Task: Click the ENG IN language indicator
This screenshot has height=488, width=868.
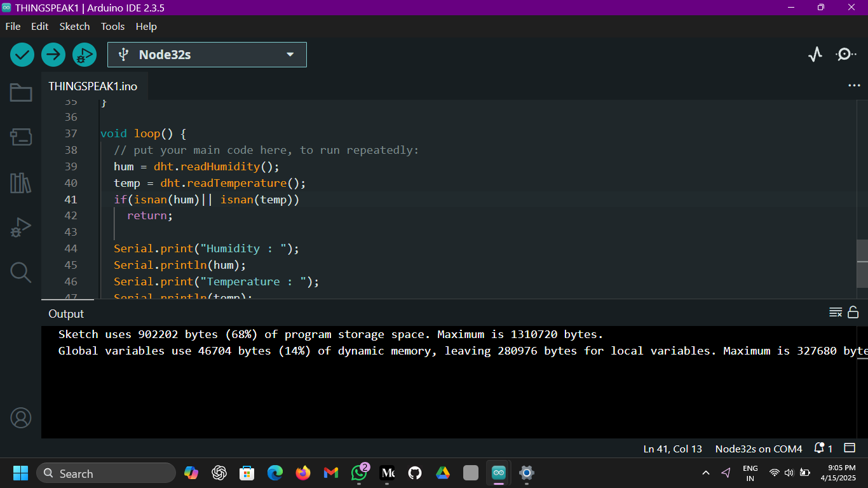Action: pos(750,473)
